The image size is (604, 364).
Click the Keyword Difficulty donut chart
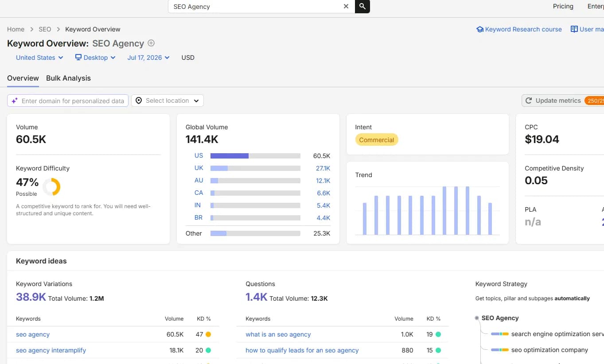tap(51, 186)
